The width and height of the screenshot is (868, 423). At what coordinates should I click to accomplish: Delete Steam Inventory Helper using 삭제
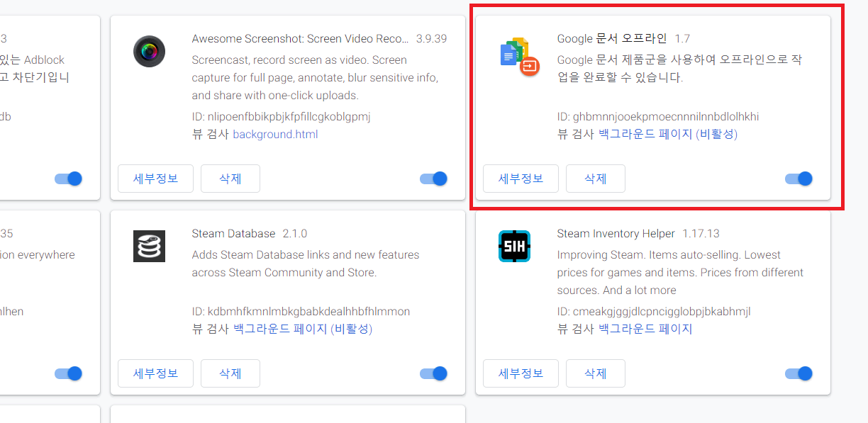pyautogui.click(x=596, y=373)
